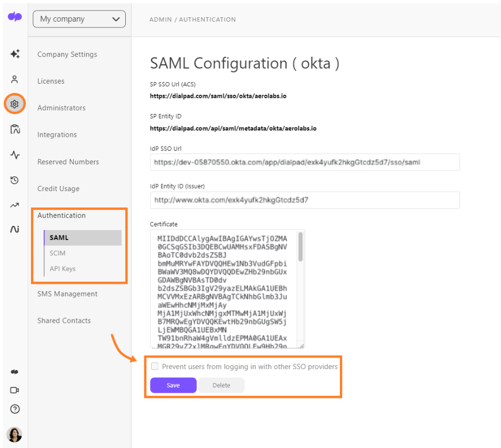Screen dimensions: 501x448
Task: Select the API Keys sub-item
Action: click(x=63, y=268)
